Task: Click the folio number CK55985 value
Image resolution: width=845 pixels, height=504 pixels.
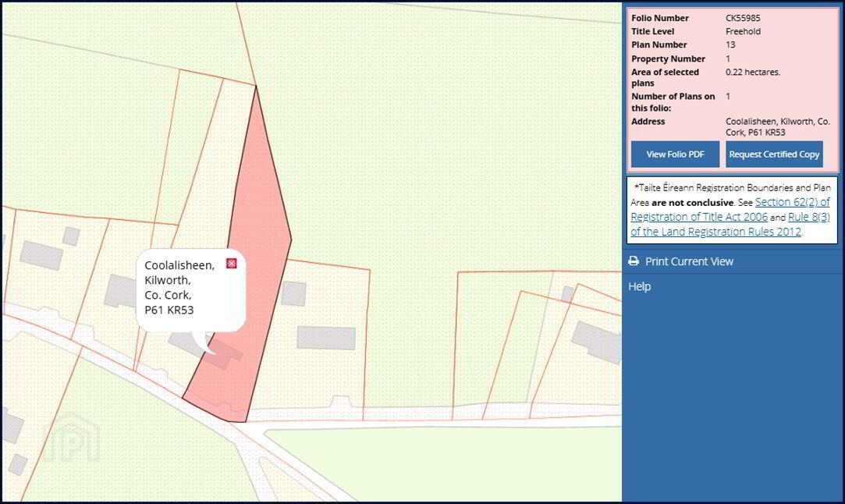Action: 743,18
